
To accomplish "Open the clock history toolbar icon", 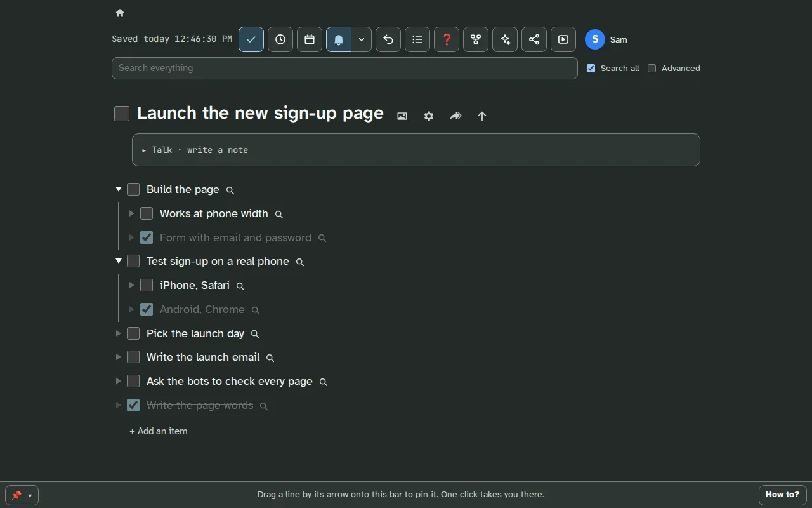I will [x=280, y=39].
